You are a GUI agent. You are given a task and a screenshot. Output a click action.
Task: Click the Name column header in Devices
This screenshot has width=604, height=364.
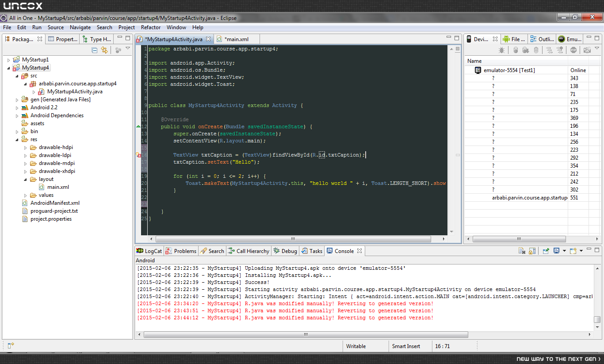point(516,61)
